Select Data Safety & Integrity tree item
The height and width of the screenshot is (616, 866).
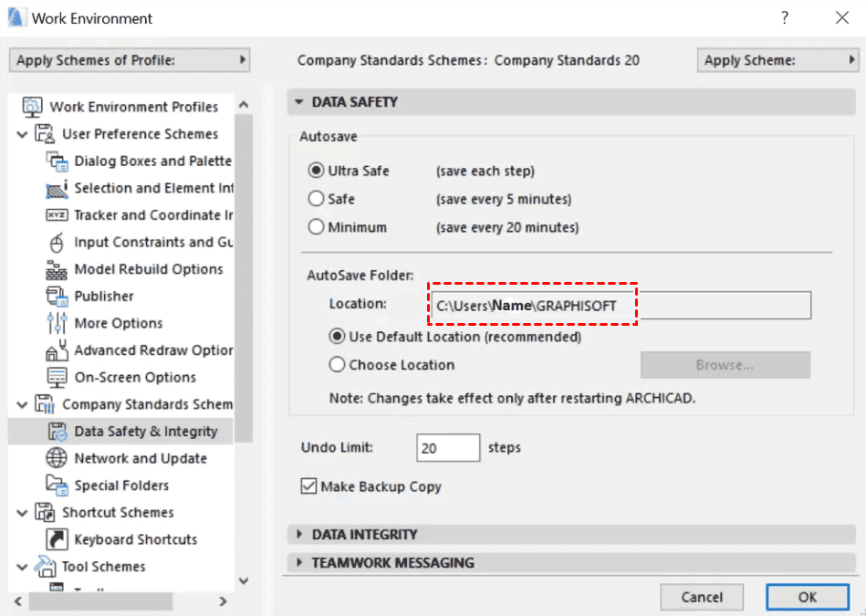click(x=145, y=432)
